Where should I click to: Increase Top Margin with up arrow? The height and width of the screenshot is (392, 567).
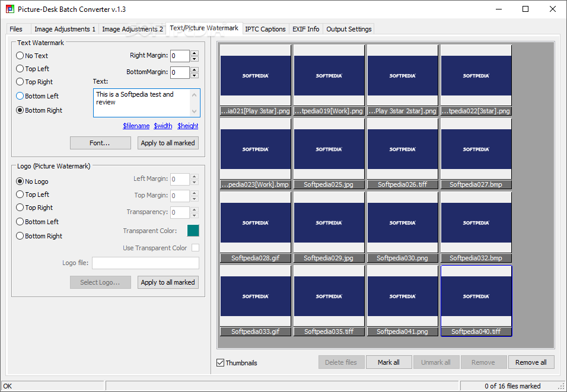[195, 193]
